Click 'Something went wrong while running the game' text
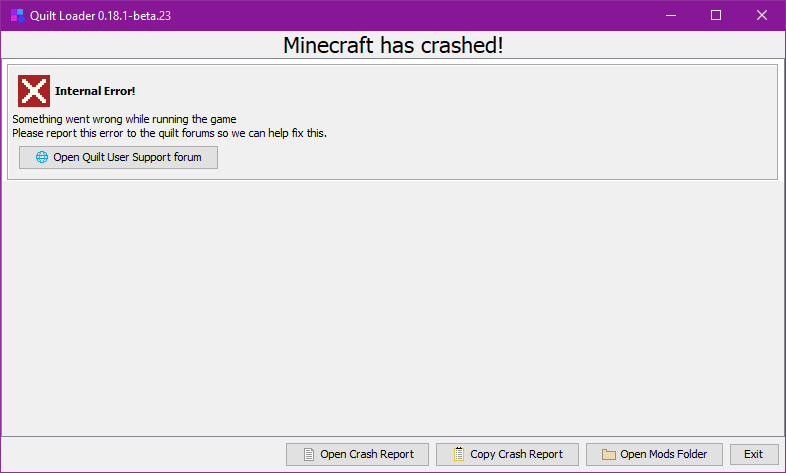 (x=124, y=119)
